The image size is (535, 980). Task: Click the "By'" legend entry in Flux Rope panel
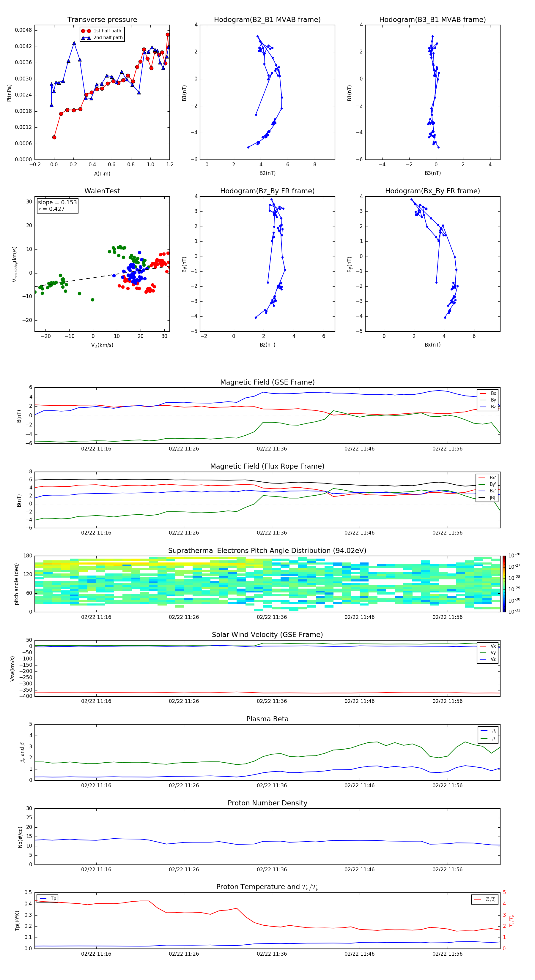487,485
